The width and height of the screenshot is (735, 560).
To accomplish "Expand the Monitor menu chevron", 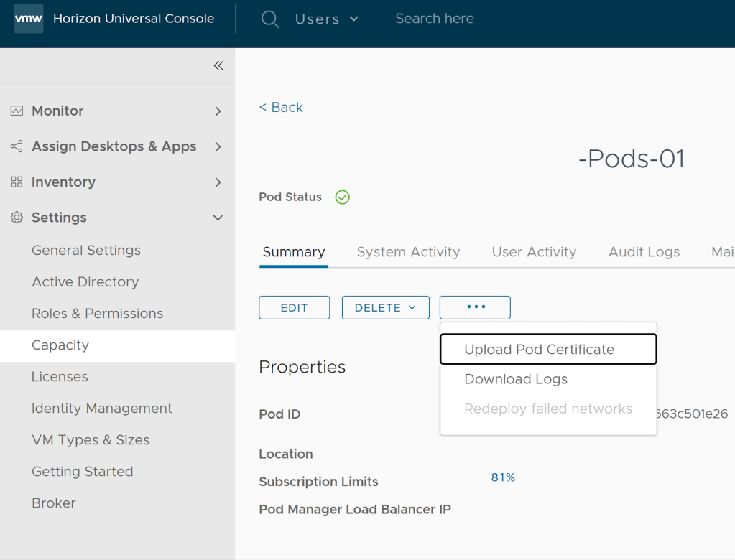I will pos(218,111).
